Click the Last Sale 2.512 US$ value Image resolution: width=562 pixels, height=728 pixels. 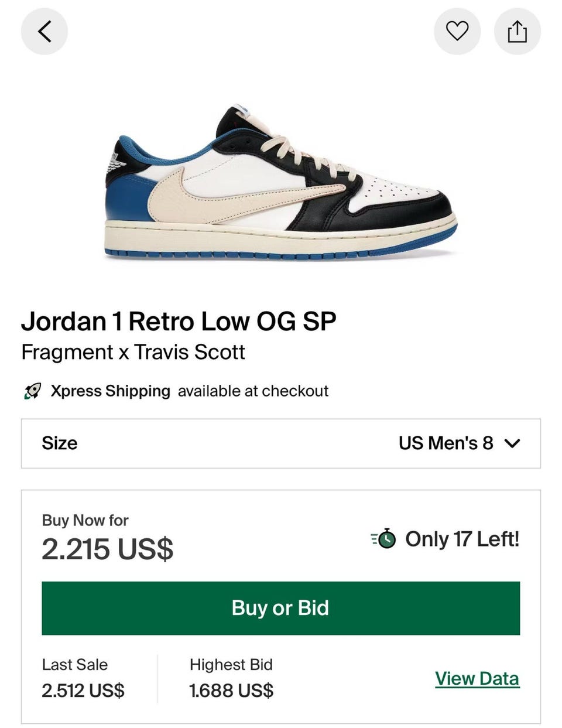[83, 691]
